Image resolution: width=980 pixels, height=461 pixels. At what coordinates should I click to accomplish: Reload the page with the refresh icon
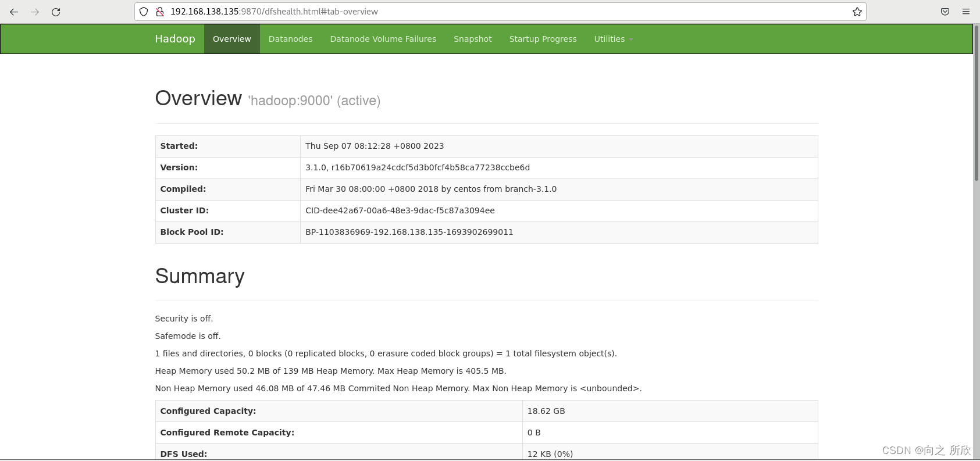coord(56,12)
